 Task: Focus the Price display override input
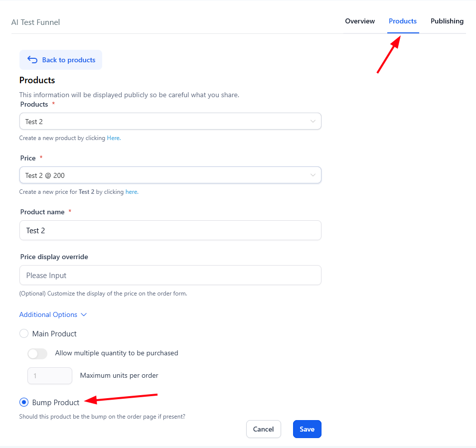click(170, 275)
